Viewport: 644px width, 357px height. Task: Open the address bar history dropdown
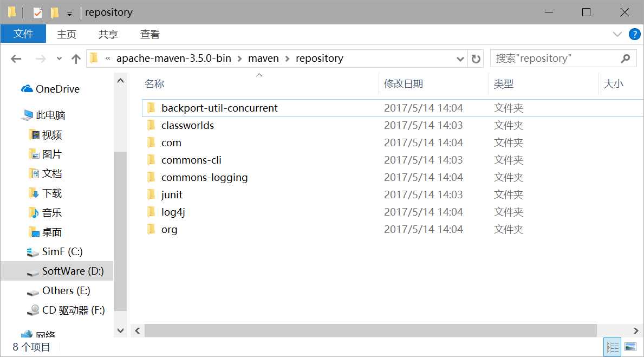(460, 59)
